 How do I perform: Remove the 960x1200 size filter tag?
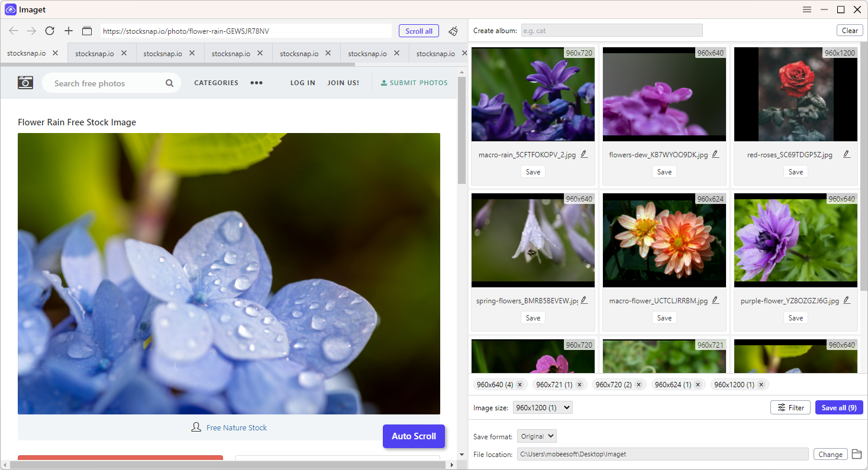coord(761,384)
